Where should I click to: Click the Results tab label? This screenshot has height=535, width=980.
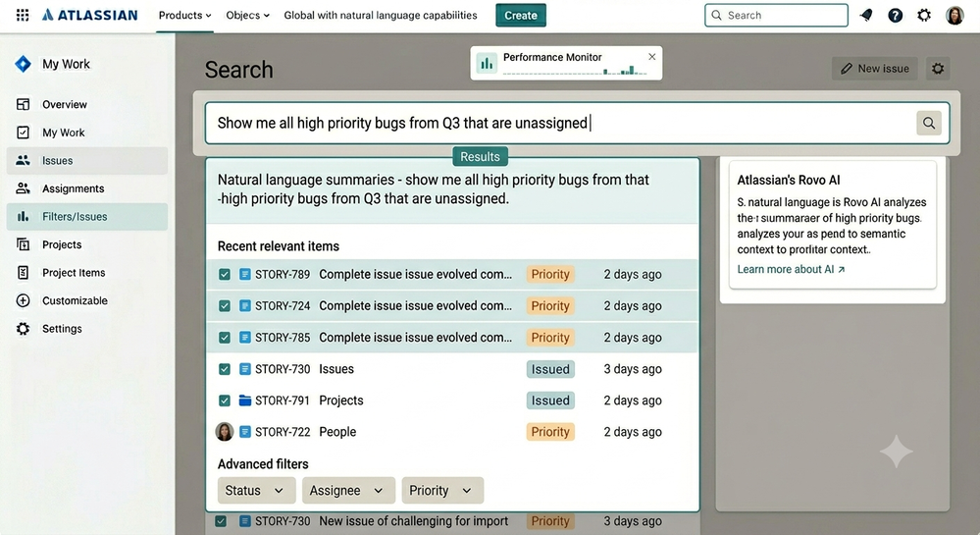click(480, 156)
